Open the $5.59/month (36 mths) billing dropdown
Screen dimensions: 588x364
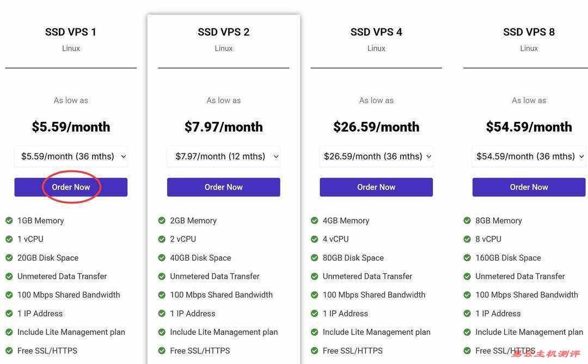point(71,156)
